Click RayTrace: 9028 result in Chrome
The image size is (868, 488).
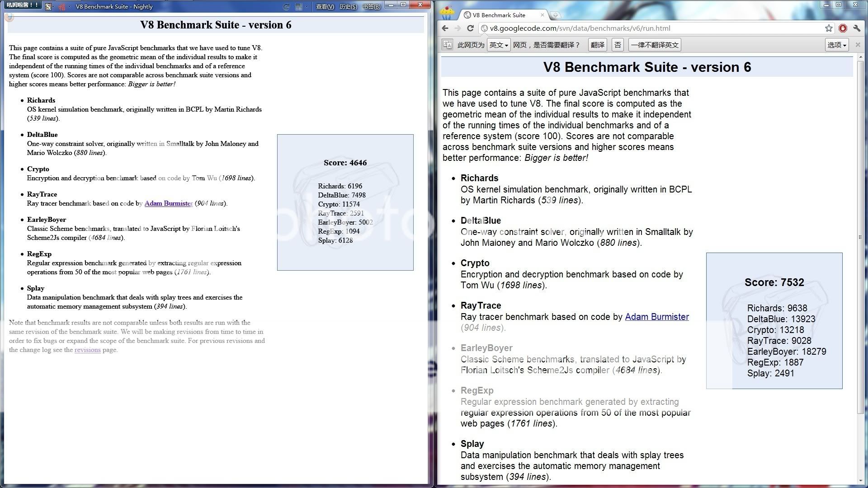[x=779, y=341]
